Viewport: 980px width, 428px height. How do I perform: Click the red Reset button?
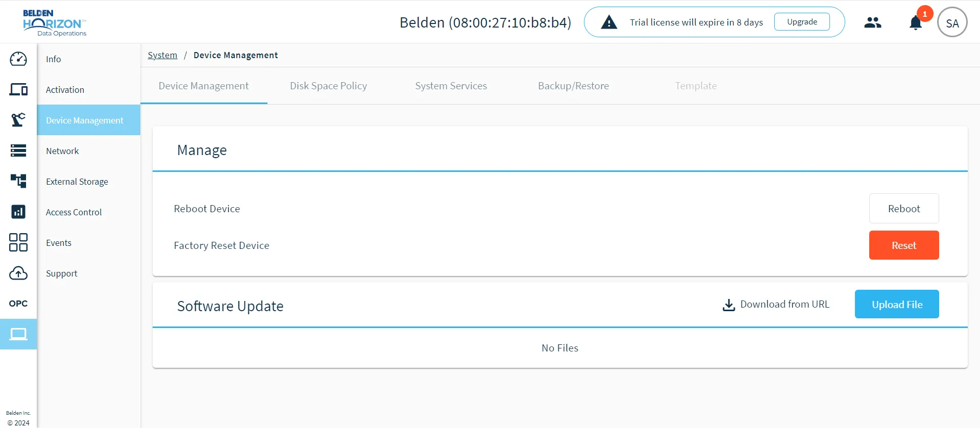[904, 245]
